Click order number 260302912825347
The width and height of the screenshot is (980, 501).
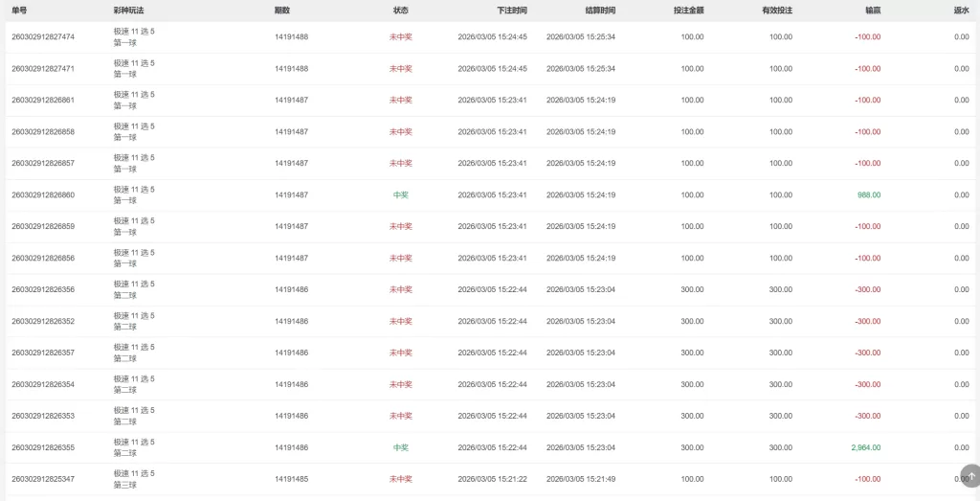tap(43, 479)
